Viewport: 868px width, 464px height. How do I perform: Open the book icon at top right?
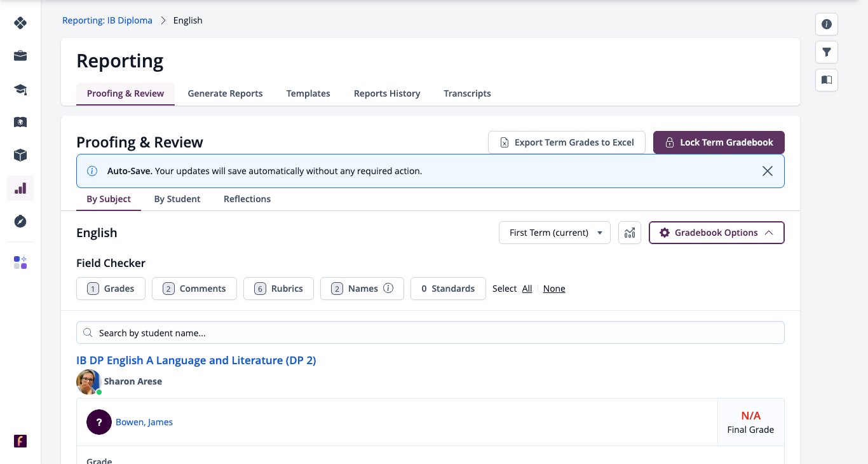[x=827, y=80]
